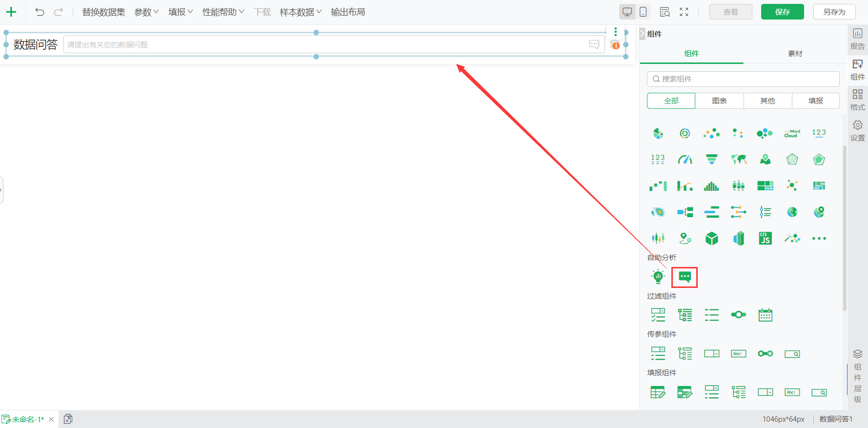The height and width of the screenshot is (428, 868).
Task: Select the network relation graph component
Action: pyautogui.click(x=792, y=186)
